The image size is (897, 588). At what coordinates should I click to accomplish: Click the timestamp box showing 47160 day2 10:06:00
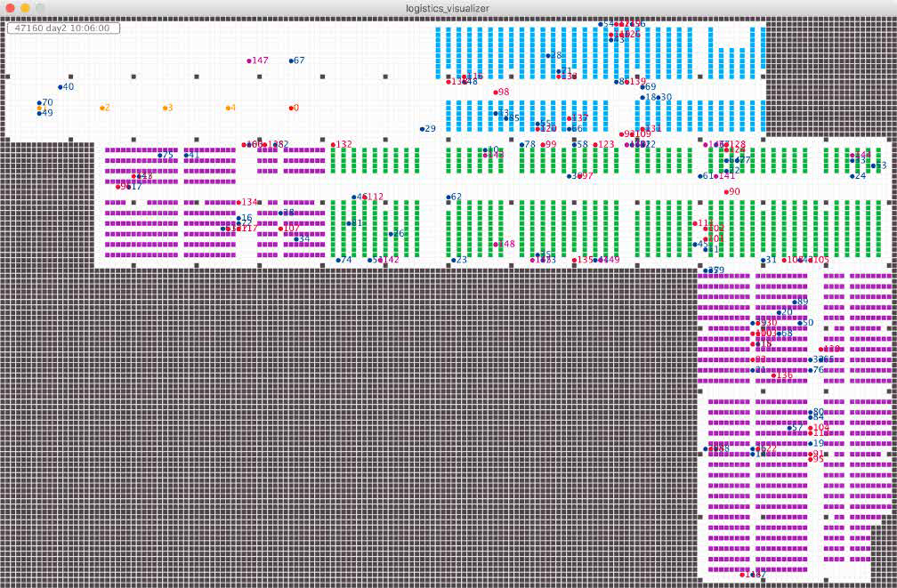pos(62,28)
